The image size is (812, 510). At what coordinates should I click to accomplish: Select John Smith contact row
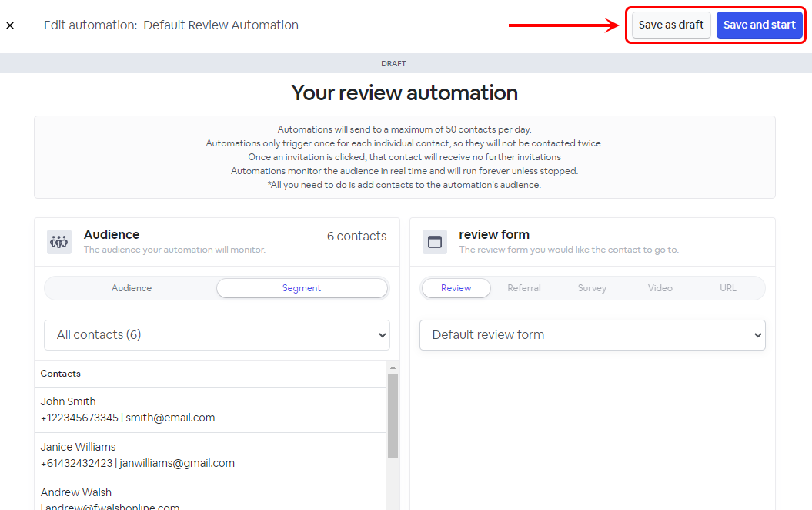pyautogui.click(x=210, y=410)
